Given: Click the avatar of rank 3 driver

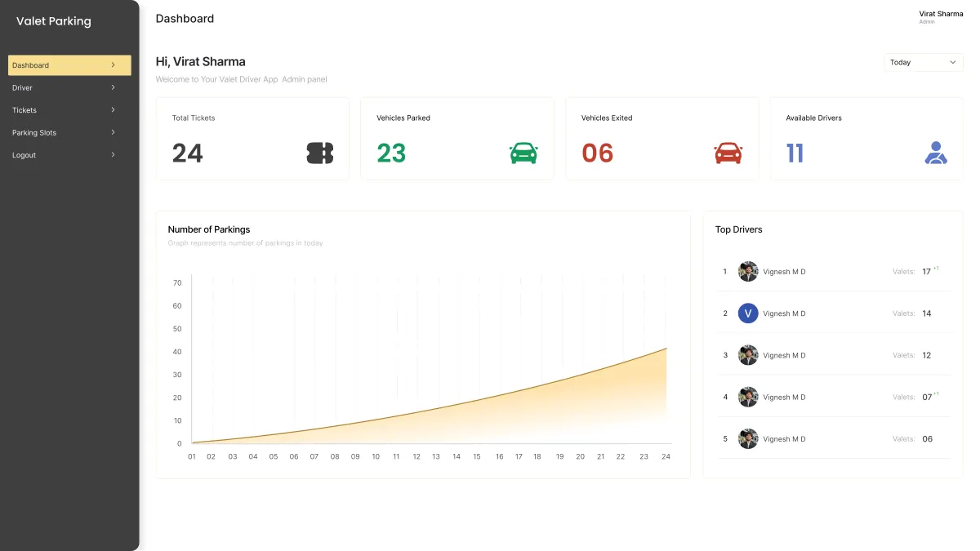Looking at the screenshot, I should (x=748, y=355).
